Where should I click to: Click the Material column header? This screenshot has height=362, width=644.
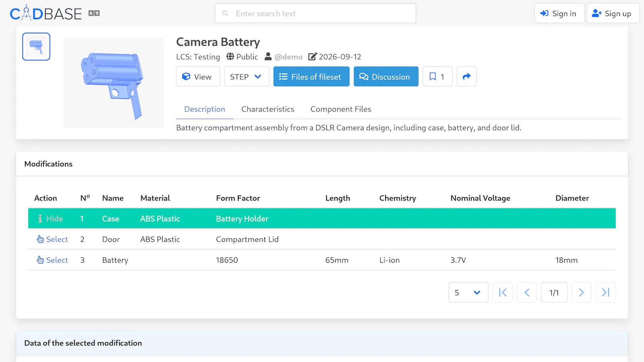tap(155, 198)
